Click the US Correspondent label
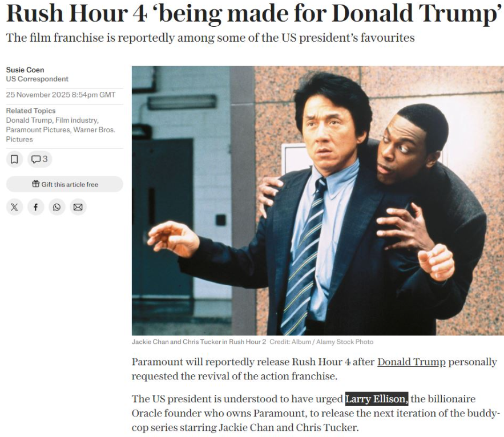This screenshot has height=437, width=504. pyautogui.click(x=37, y=79)
